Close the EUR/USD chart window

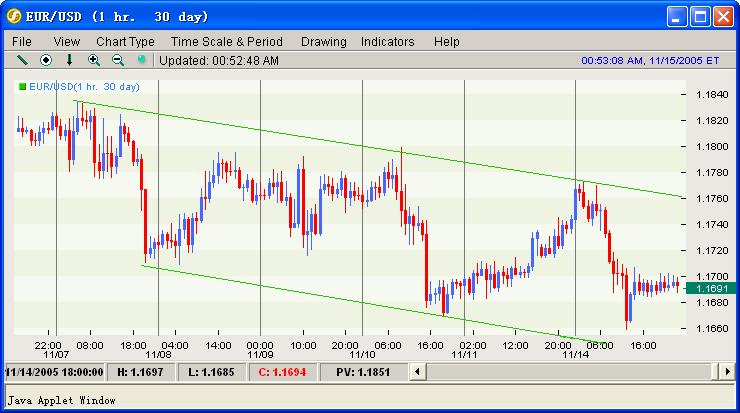(x=723, y=17)
